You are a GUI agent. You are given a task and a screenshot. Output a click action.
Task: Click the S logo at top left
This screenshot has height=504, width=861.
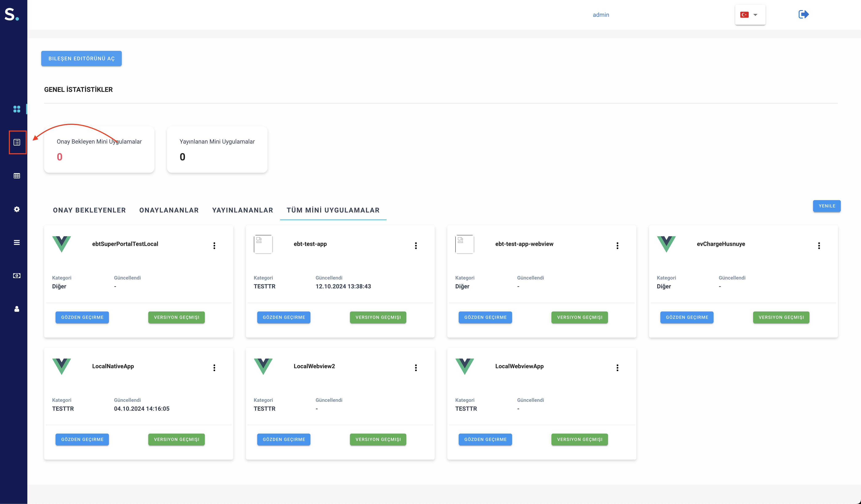coord(12,14)
